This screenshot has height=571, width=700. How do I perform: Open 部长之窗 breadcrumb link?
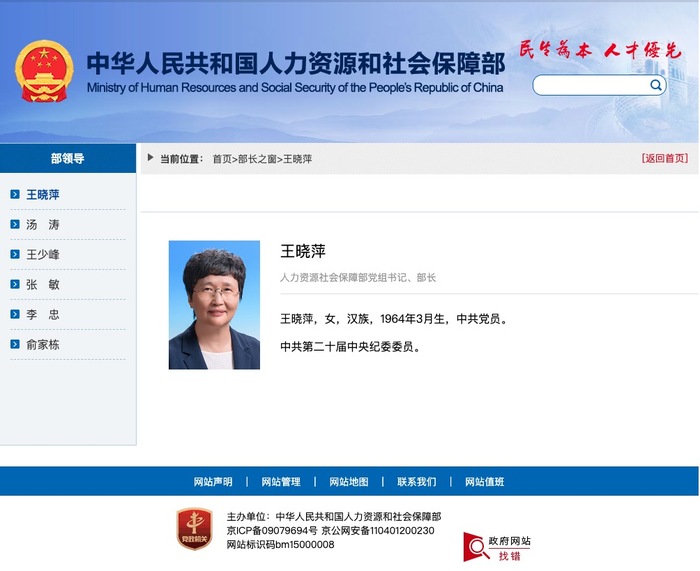(257, 159)
